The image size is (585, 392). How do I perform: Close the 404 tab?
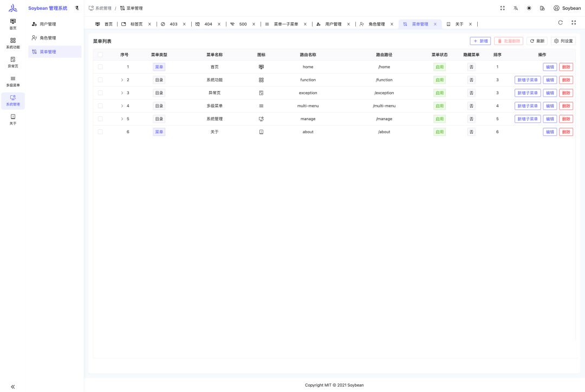coord(219,24)
